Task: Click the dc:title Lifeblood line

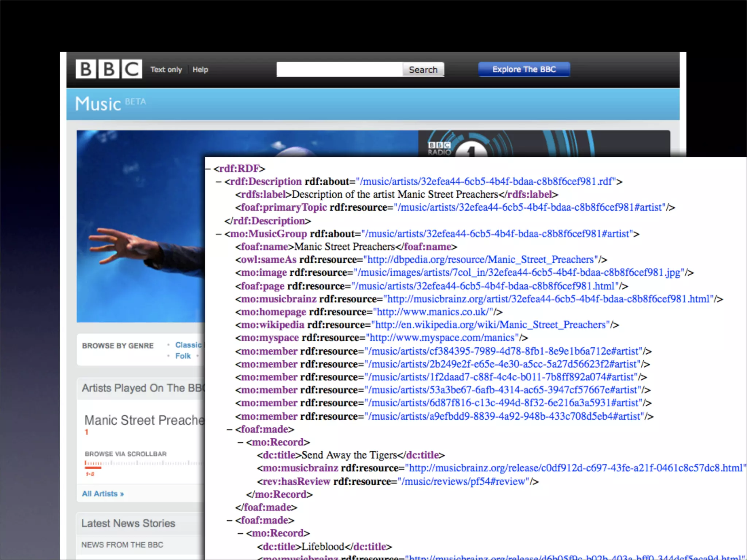Action: (324, 547)
